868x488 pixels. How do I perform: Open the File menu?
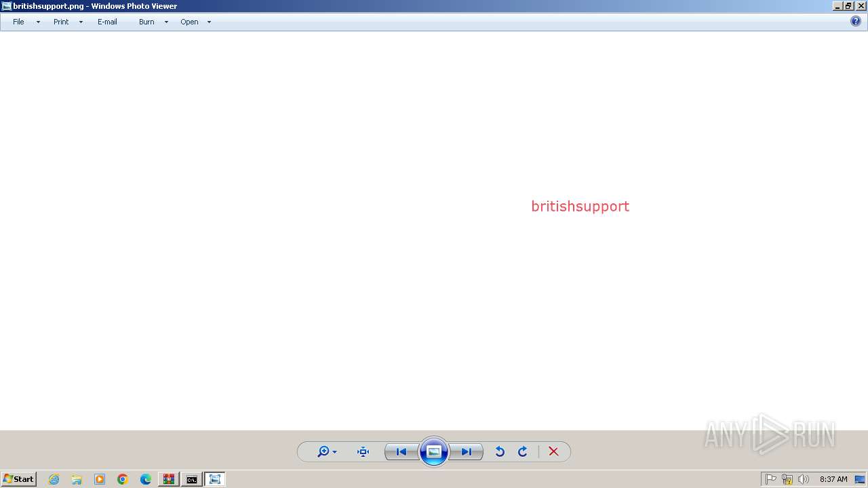(18, 22)
